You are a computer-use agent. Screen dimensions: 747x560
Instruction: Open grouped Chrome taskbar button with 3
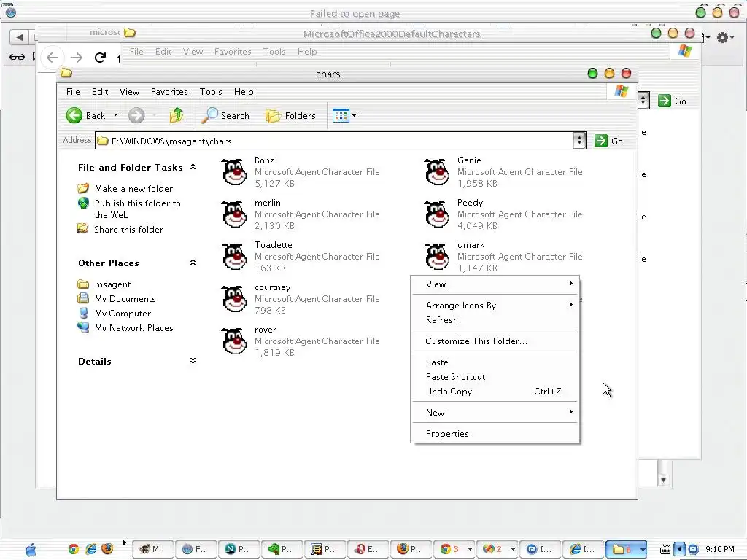coord(455,550)
